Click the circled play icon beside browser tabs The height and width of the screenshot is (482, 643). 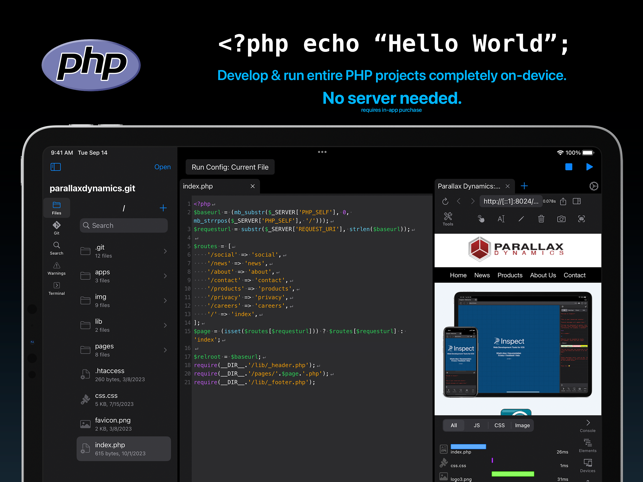[593, 186]
